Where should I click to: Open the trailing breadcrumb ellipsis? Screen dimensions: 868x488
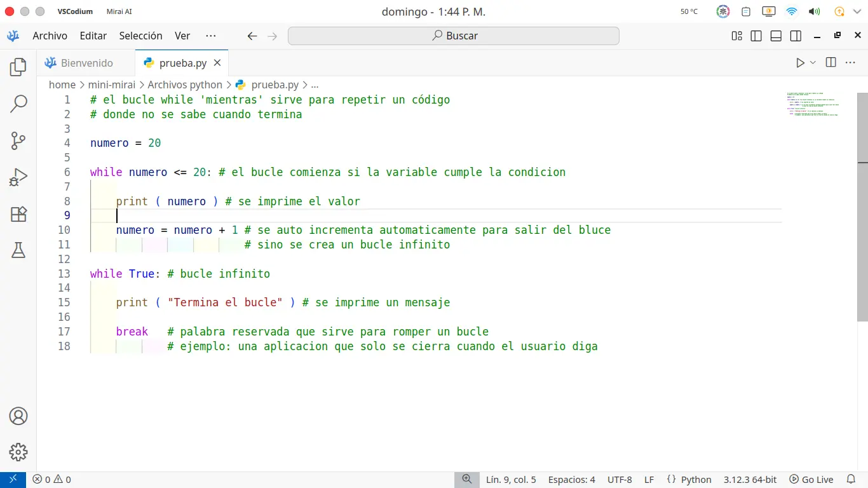(x=315, y=85)
